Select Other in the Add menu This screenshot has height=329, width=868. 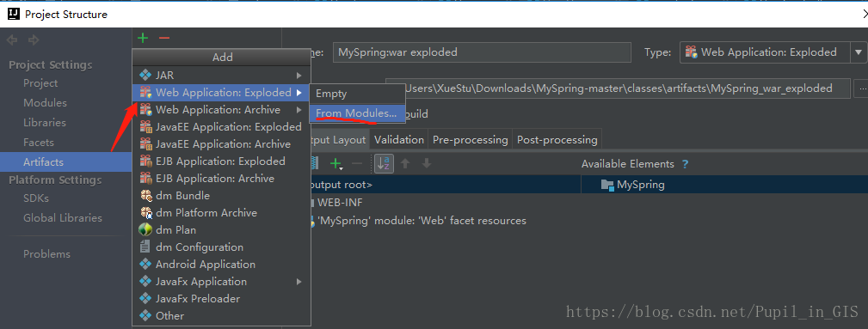221,315
